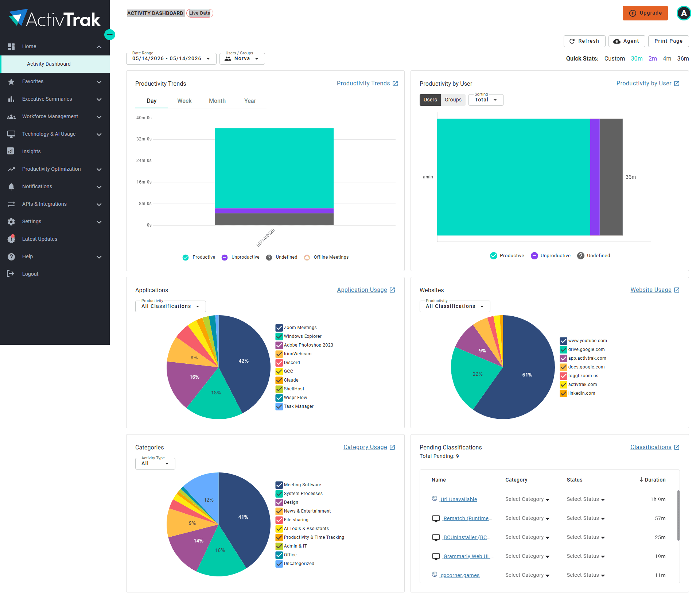
Task: Toggle drive.google.com checkbox
Action: coord(564,349)
